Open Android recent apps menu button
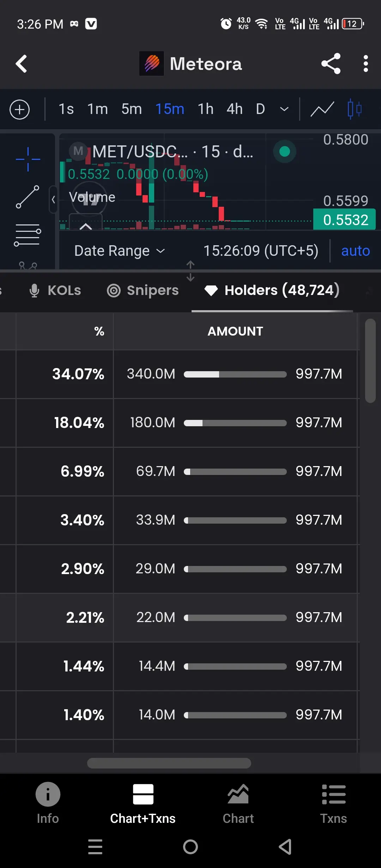The width and height of the screenshot is (381, 868). click(x=95, y=847)
